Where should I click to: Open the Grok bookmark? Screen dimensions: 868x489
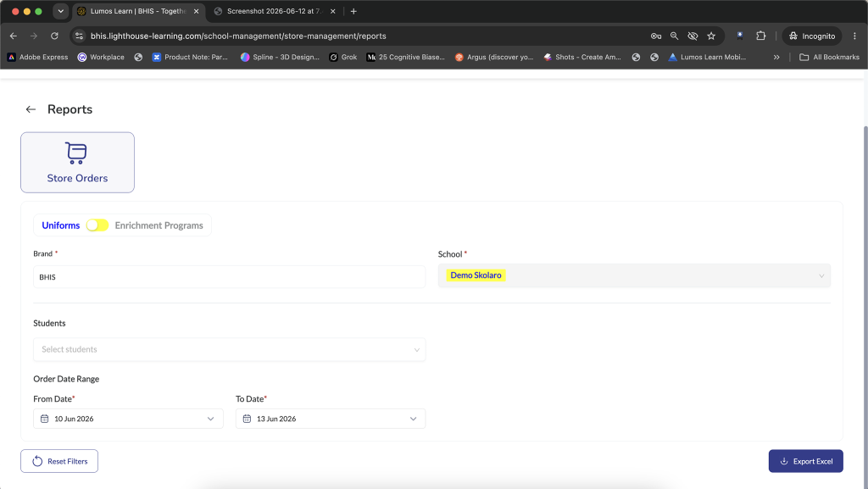(x=343, y=57)
